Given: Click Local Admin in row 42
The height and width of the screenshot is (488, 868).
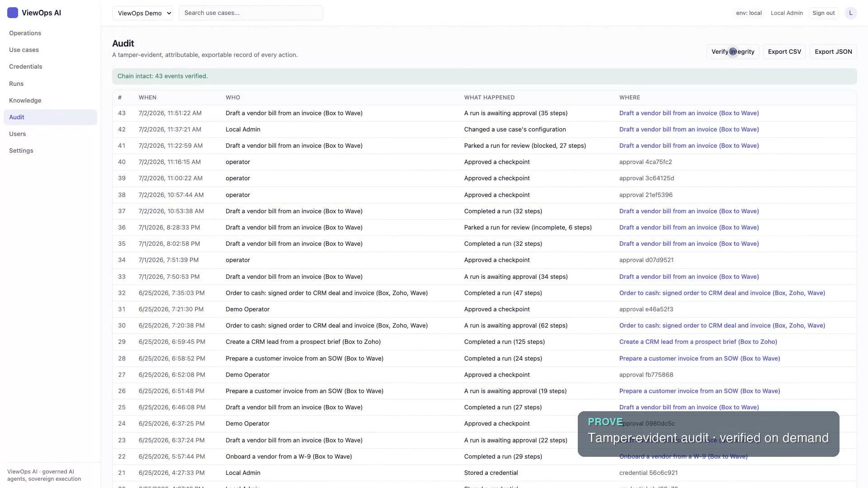Looking at the screenshot, I should (x=243, y=129).
